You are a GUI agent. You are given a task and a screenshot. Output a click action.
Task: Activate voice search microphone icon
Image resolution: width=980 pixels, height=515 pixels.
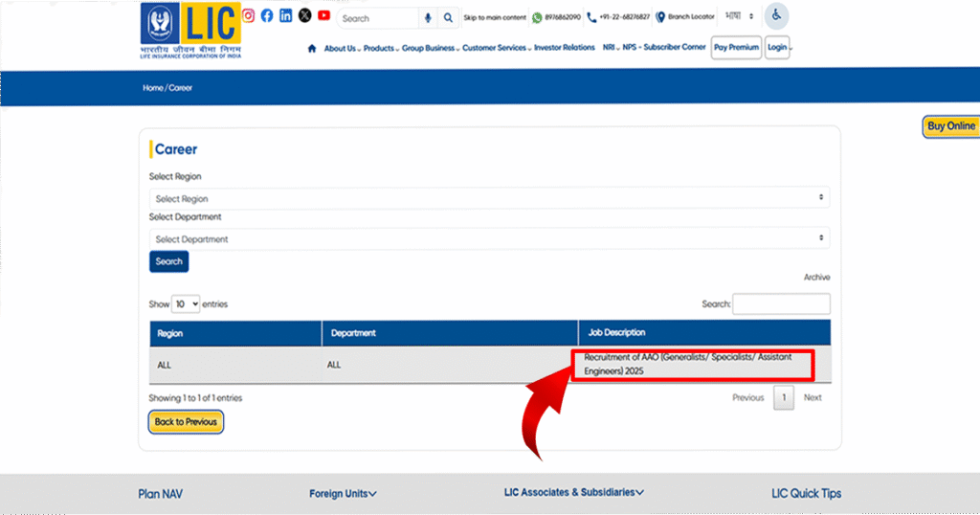tap(428, 18)
